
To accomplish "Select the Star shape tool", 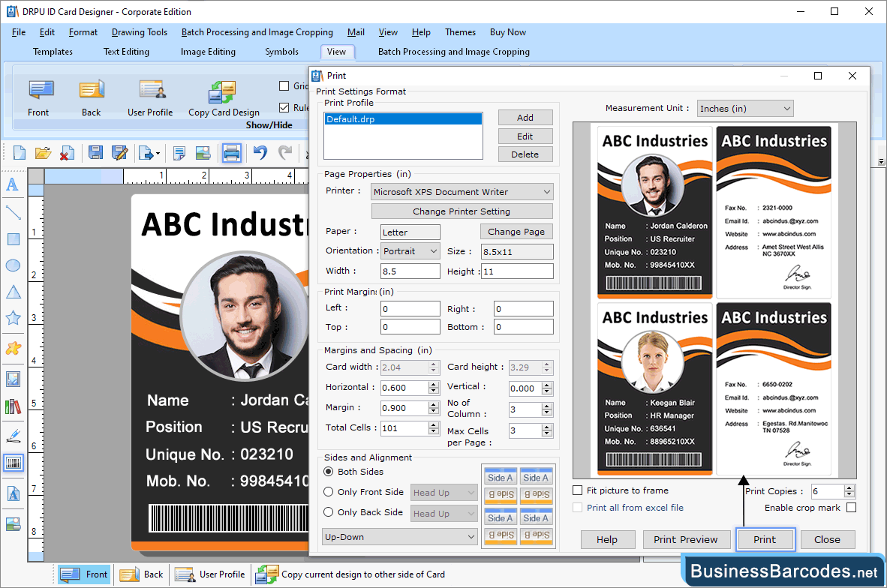I will coord(13,318).
